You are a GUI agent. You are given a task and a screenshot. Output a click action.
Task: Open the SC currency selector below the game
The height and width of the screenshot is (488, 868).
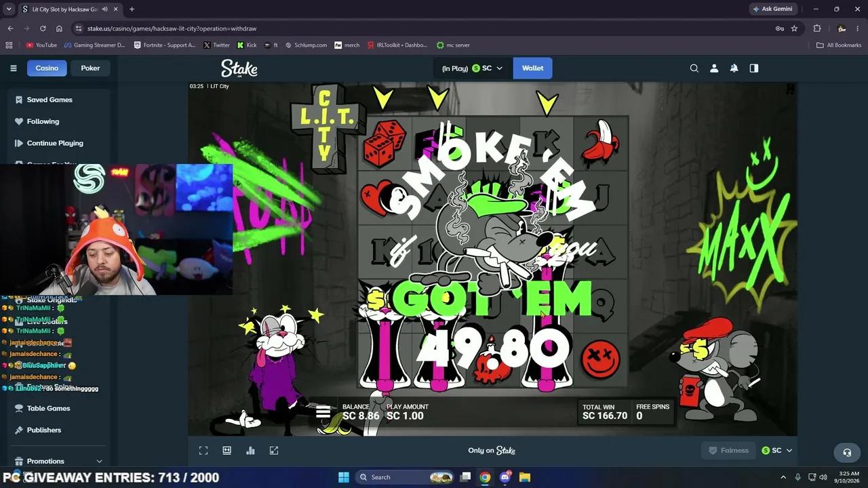pos(777,450)
